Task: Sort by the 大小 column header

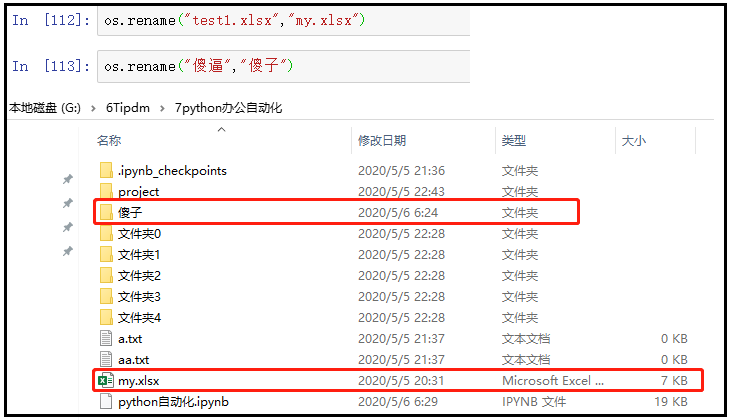Action: [x=634, y=140]
